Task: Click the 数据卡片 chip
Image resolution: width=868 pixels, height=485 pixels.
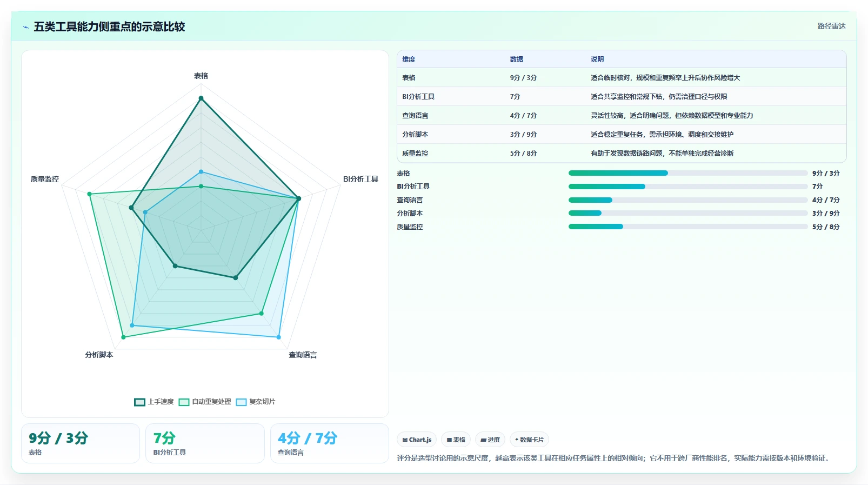Action: coord(530,440)
